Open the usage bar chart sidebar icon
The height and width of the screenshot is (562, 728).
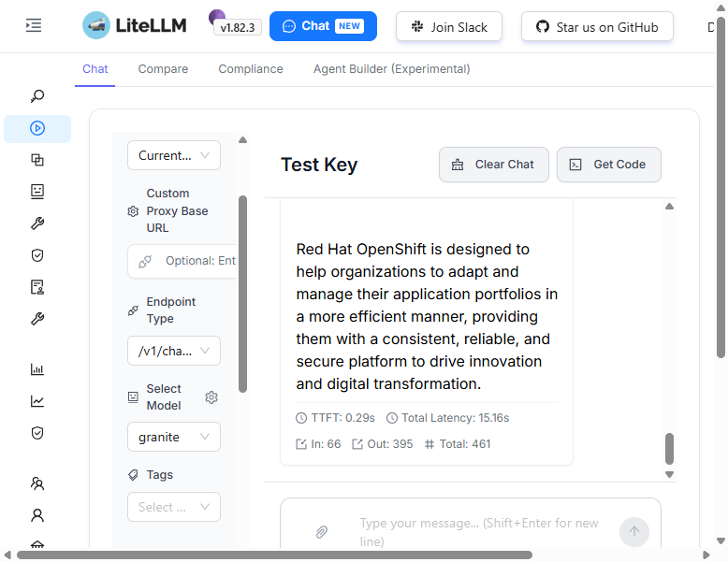click(x=37, y=369)
